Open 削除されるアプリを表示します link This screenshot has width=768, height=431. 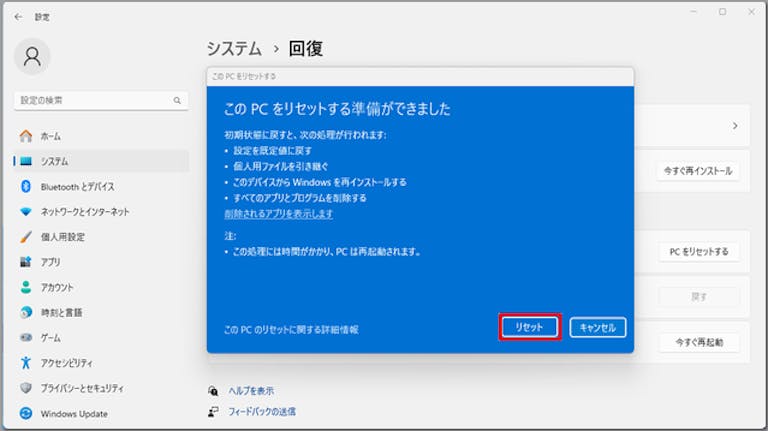(278, 214)
